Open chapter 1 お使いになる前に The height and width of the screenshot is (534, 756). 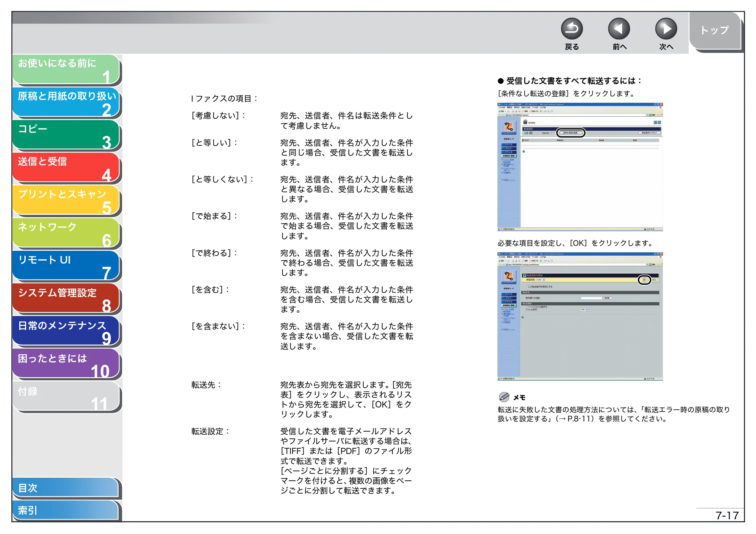coord(66,69)
